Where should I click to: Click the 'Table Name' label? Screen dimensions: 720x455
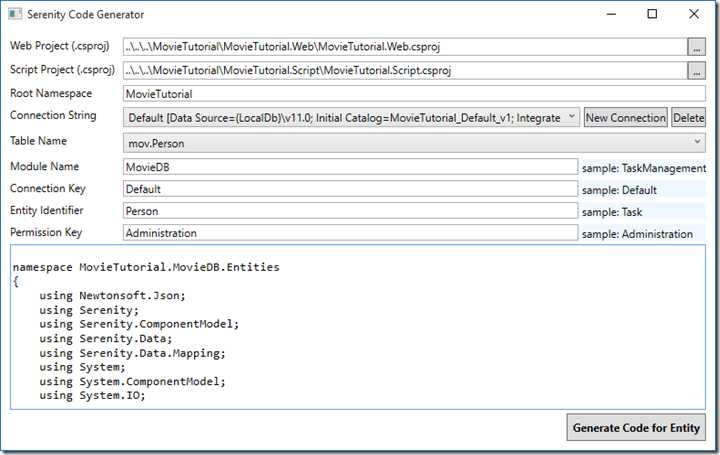tap(38, 140)
